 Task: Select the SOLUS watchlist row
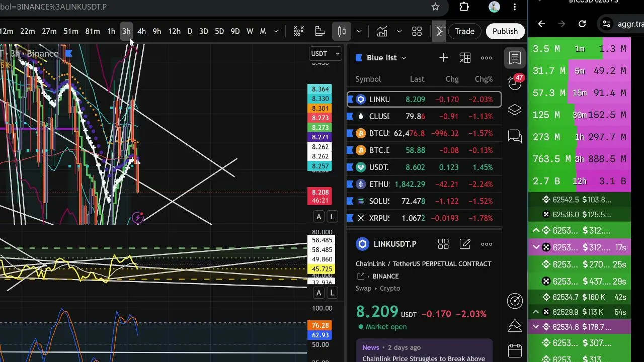tap(424, 201)
